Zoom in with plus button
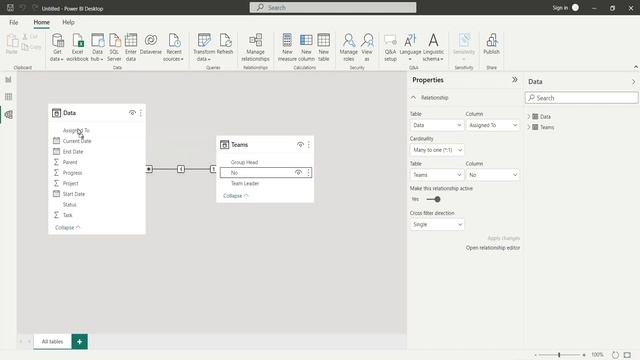Screen dimensions: 640x360 point(584,355)
